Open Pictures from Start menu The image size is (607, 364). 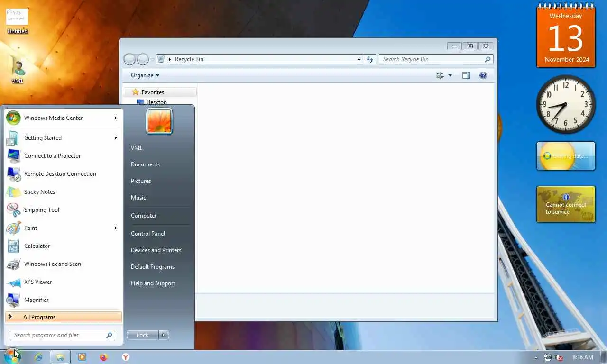(x=141, y=181)
